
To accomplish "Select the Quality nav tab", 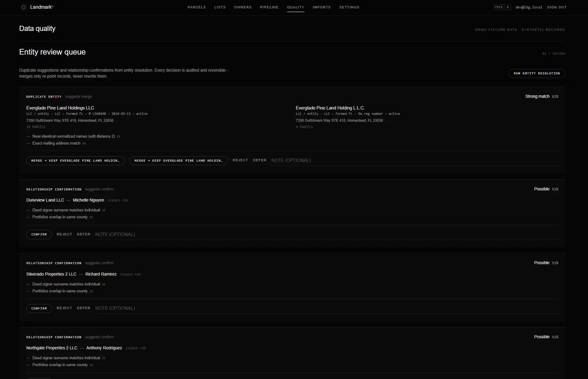I will tap(295, 7).
